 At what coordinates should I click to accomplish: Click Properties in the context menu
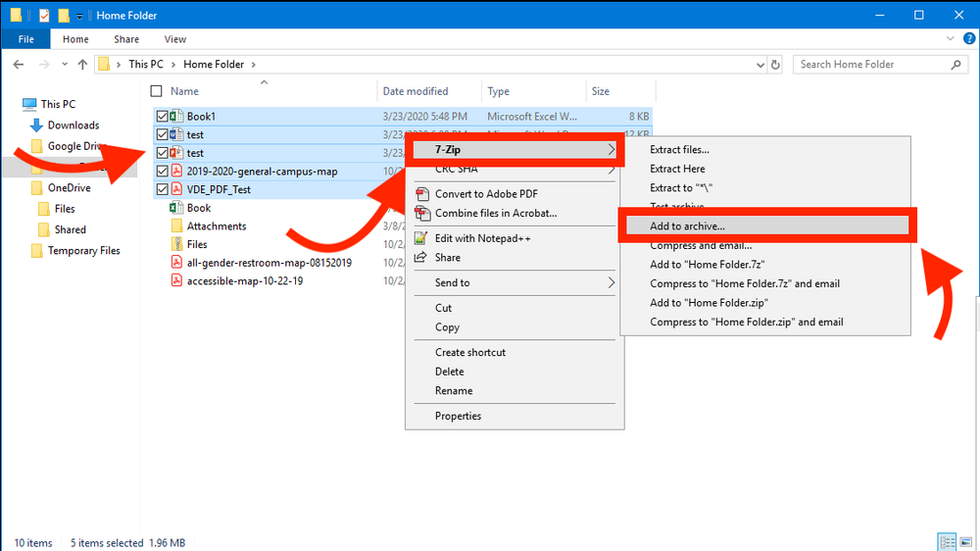tap(458, 416)
